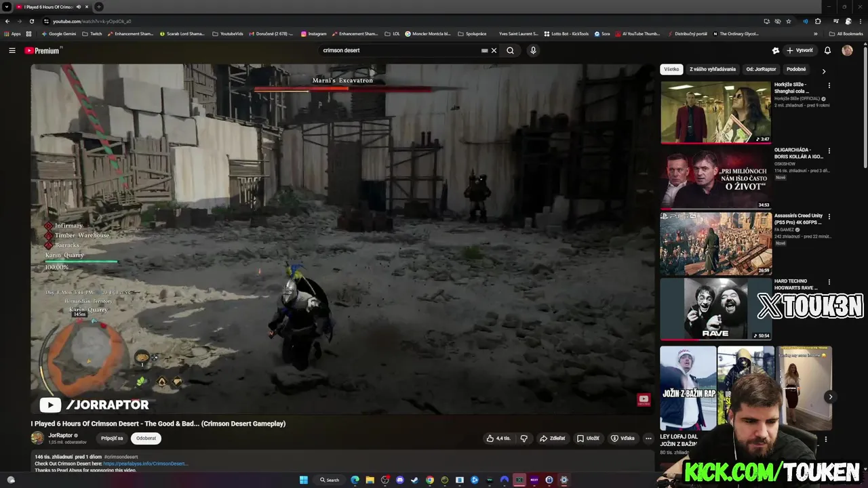Open the Instagram bookmark
Viewport: 868px width, 488px height.
click(313, 33)
